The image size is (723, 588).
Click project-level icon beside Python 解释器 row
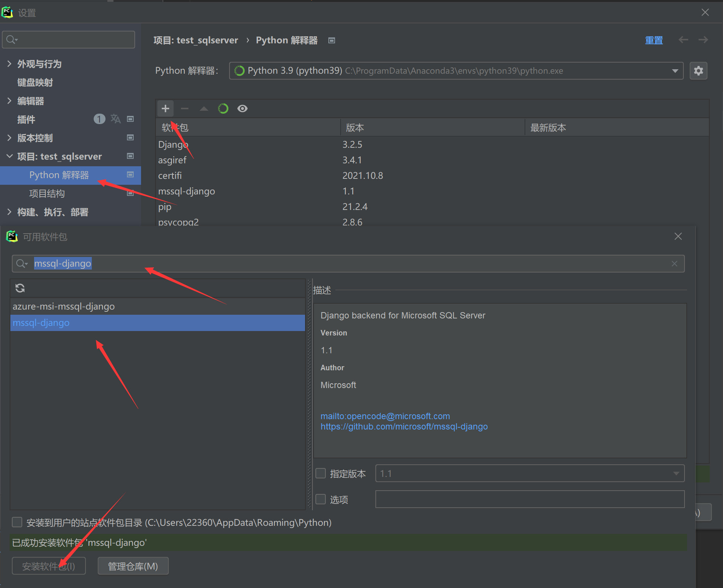pyautogui.click(x=130, y=174)
